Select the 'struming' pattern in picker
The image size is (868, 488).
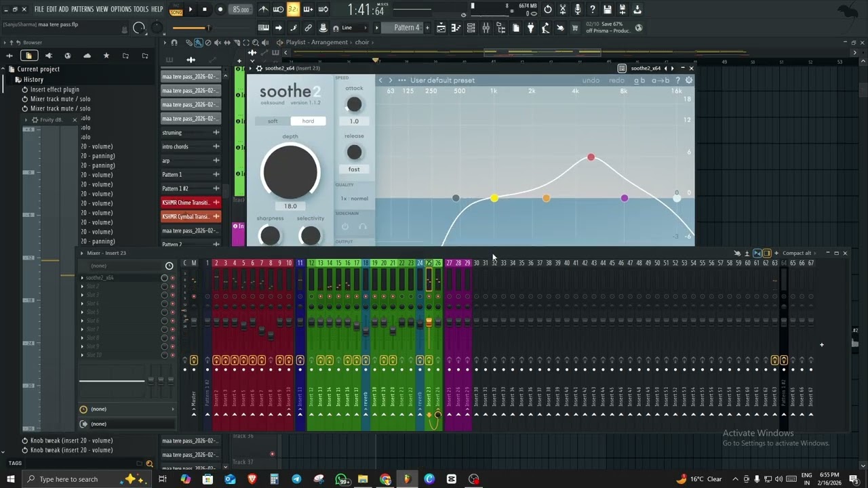191,133
